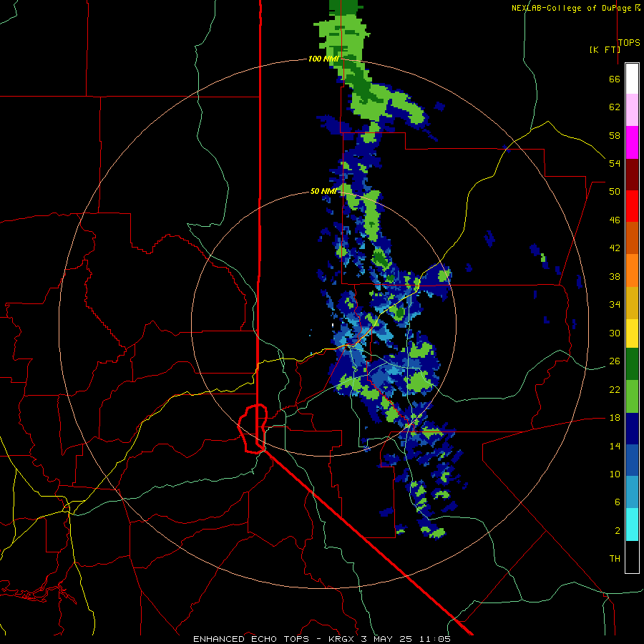The width and height of the screenshot is (644, 644).
Task: Click the K FT units label
Action: point(605,49)
